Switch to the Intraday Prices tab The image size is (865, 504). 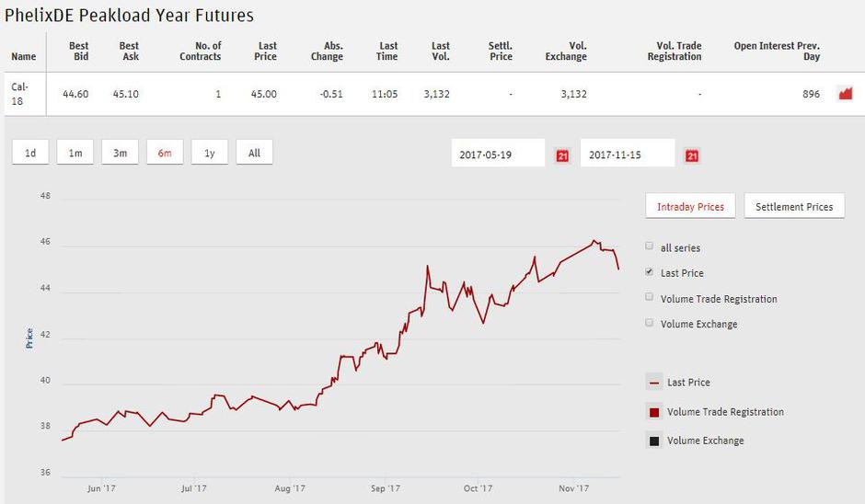click(x=690, y=207)
